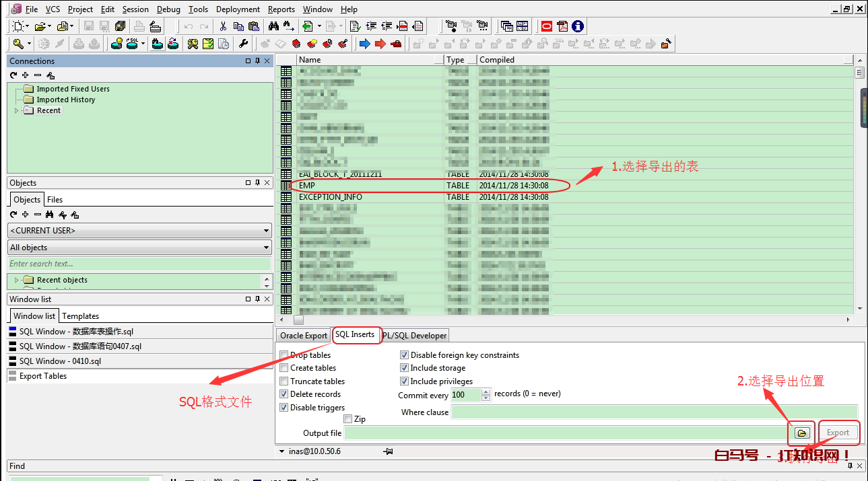Switch to the Oracle Export tab
The width and height of the screenshot is (868, 481).
click(x=303, y=336)
